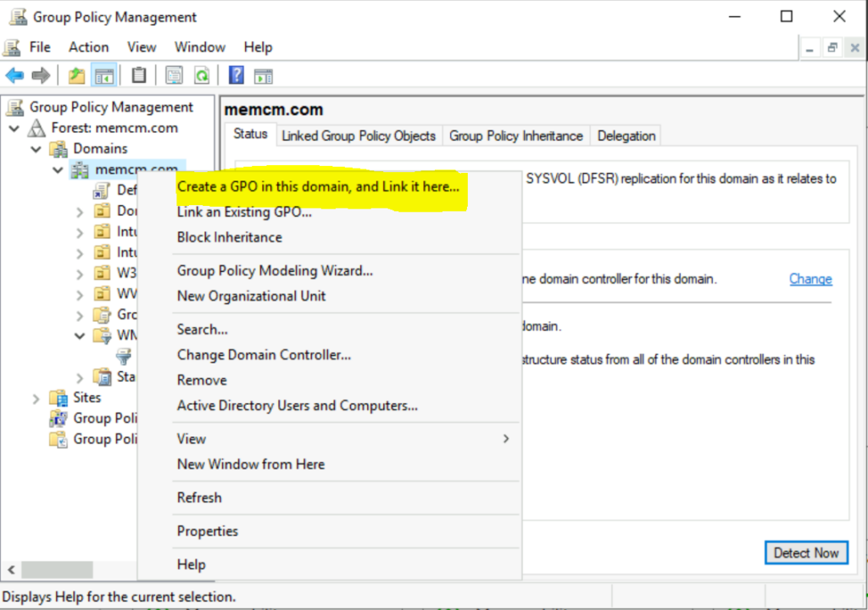This screenshot has height=610, width=868.
Task: Click the memcm.com domain icon in tree
Action: pos(80,170)
